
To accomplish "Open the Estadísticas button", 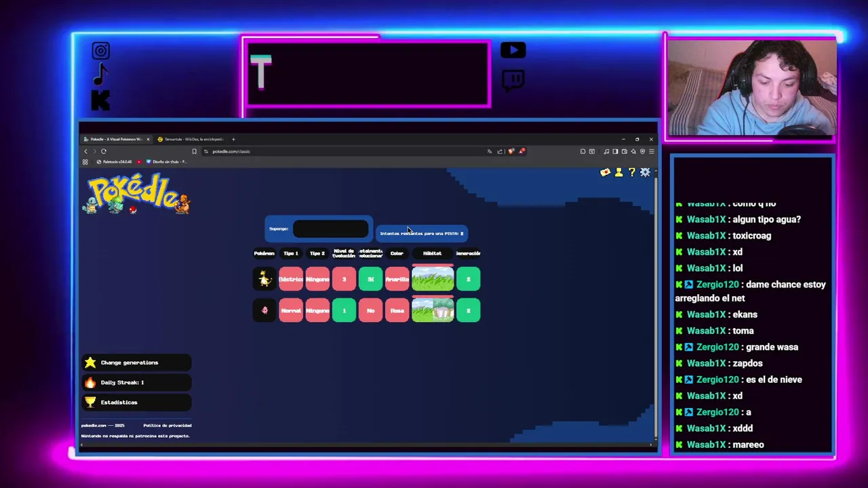I will click(x=136, y=403).
